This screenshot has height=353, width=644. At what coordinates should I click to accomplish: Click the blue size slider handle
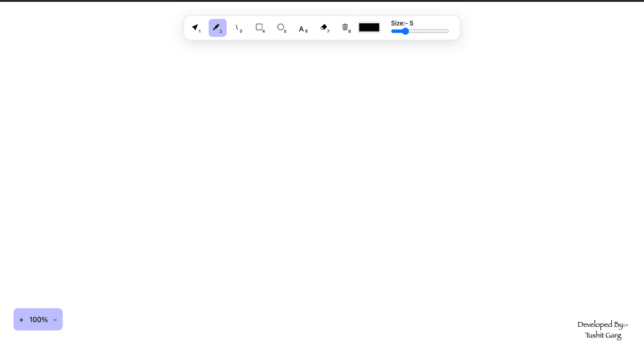coord(405,31)
